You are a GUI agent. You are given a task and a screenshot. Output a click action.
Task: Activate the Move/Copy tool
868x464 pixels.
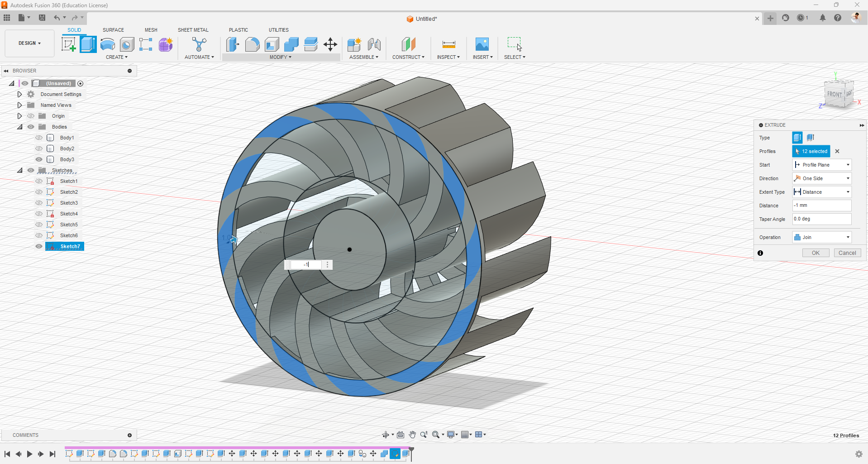point(330,44)
